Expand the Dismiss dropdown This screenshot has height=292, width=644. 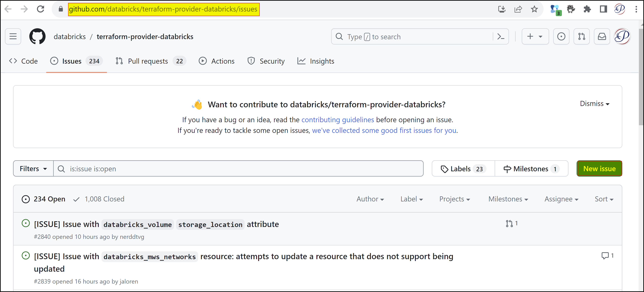(595, 103)
